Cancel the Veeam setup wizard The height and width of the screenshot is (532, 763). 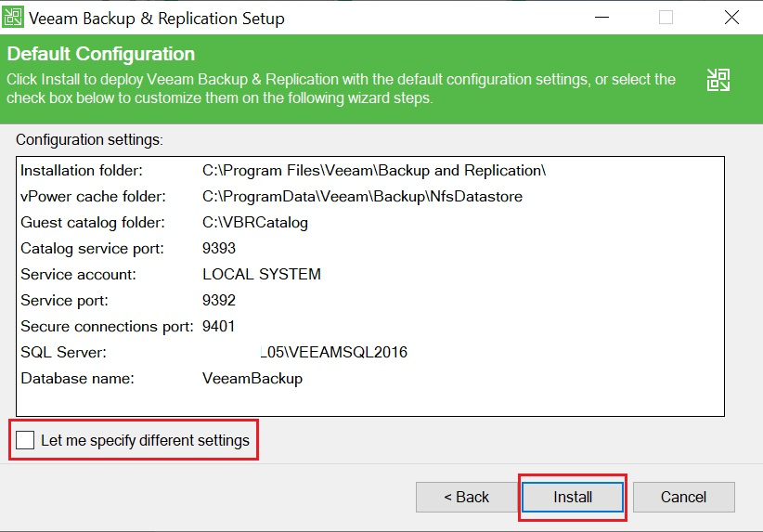click(x=683, y=497)
